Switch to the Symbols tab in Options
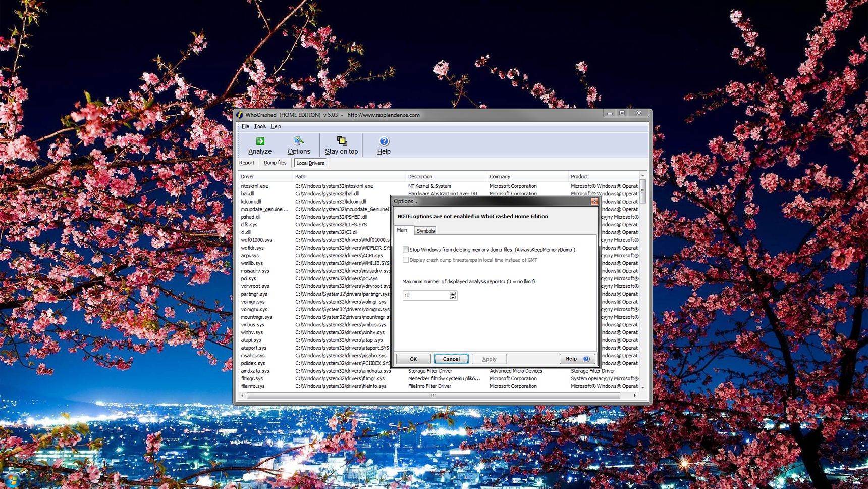 [425, 231]
